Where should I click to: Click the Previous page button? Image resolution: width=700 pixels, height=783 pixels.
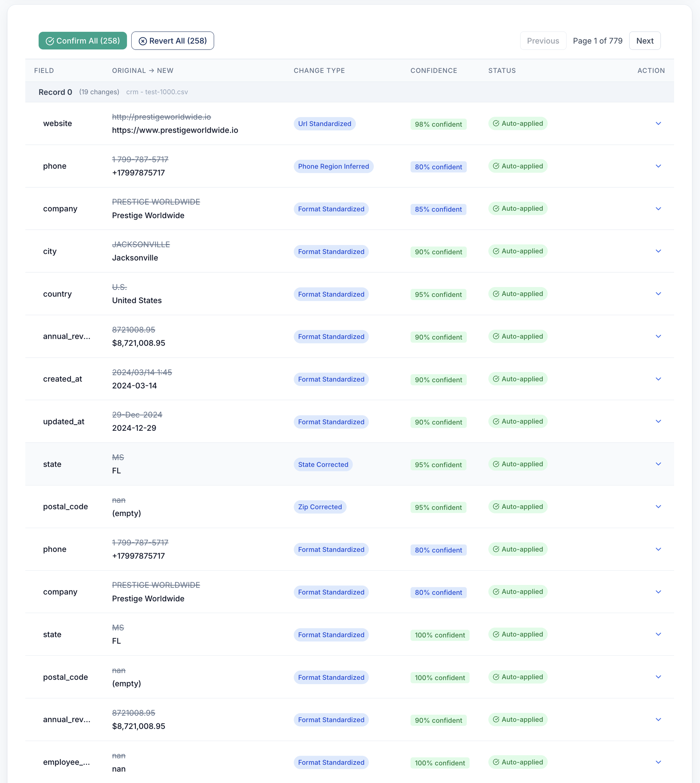click(543, 40)
